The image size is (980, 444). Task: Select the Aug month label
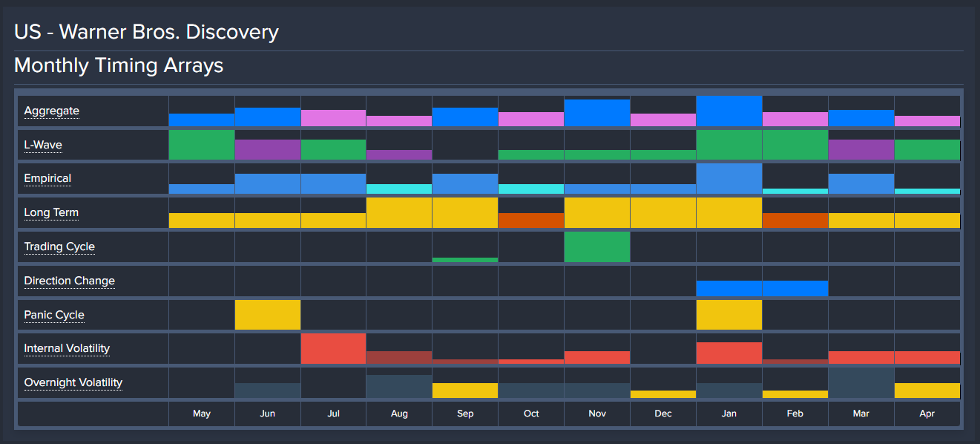pyautogui.click(x=399, y=414)
